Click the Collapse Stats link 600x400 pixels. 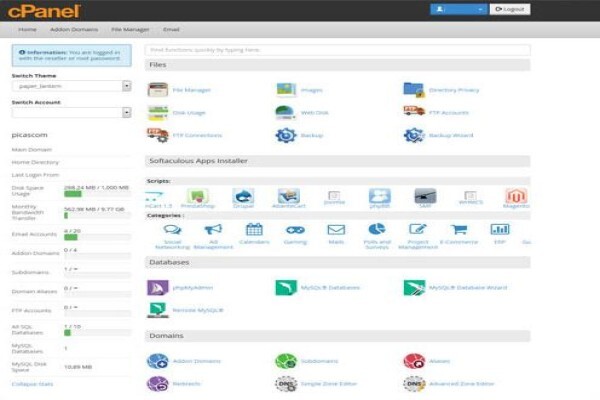pyautogui.click(x=33, y=384)
